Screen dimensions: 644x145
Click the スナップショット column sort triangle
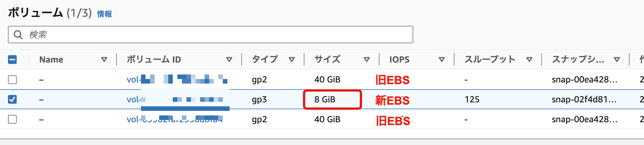pos(617,59)
